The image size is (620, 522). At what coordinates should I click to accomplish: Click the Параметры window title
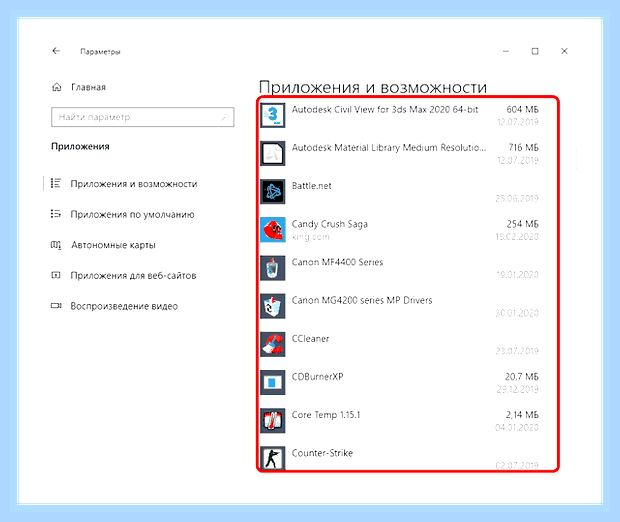click(100, 52)
